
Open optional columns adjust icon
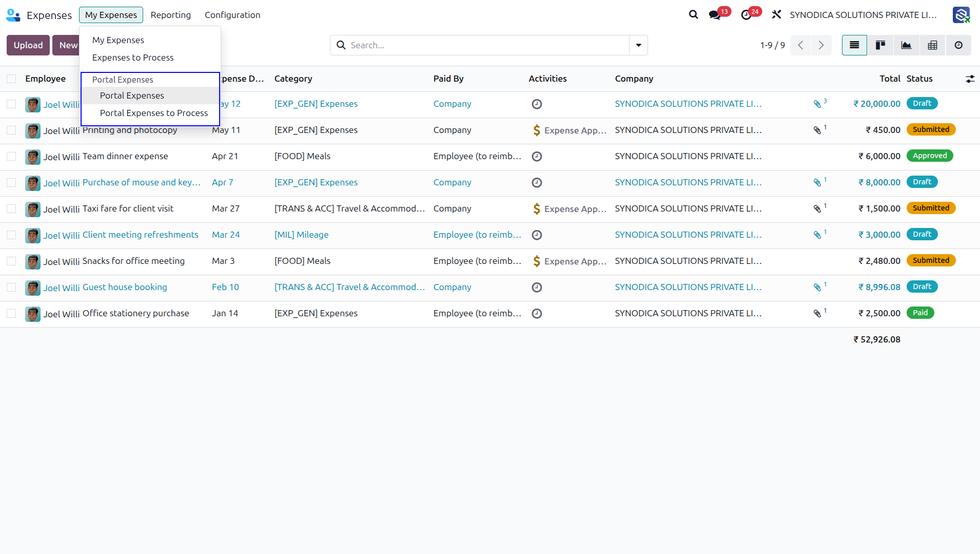pos(970,79)
